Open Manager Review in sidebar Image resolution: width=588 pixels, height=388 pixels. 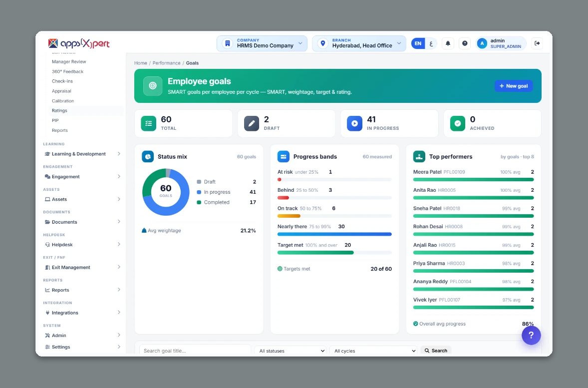tap(69, 61)
